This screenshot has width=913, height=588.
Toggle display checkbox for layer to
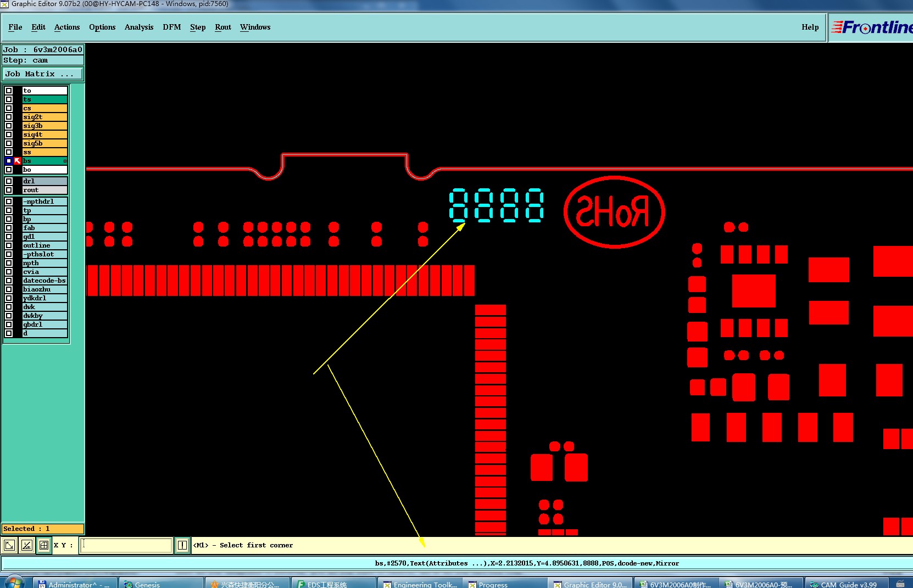point(9,91)
